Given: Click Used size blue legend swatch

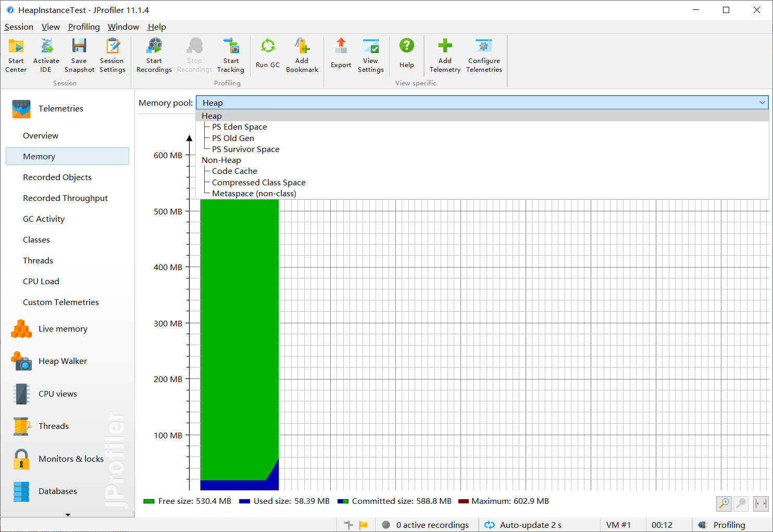Looking at the screenshot, I should pyautogui.click(x=245, y=501).
